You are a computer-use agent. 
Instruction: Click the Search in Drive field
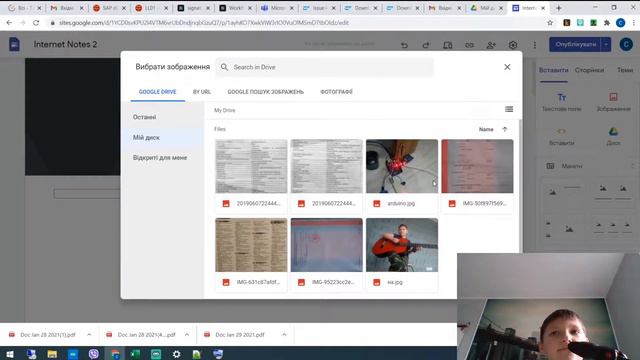pos(324,67)
